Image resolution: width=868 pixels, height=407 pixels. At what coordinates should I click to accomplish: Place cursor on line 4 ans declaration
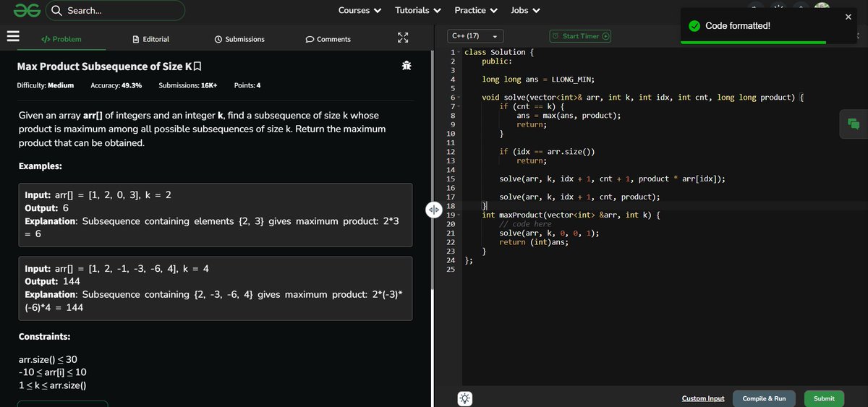click(x=538, y=80)
